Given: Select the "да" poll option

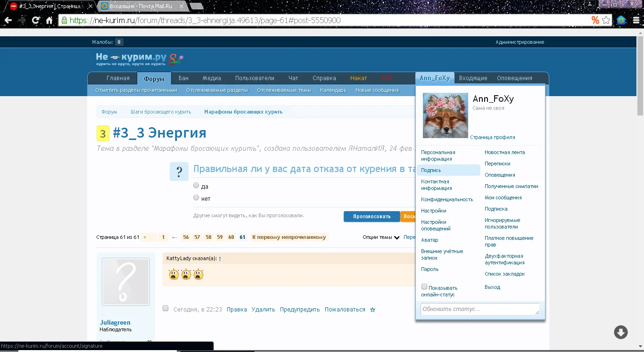Looking at the screenshot, I should (196, 186).
